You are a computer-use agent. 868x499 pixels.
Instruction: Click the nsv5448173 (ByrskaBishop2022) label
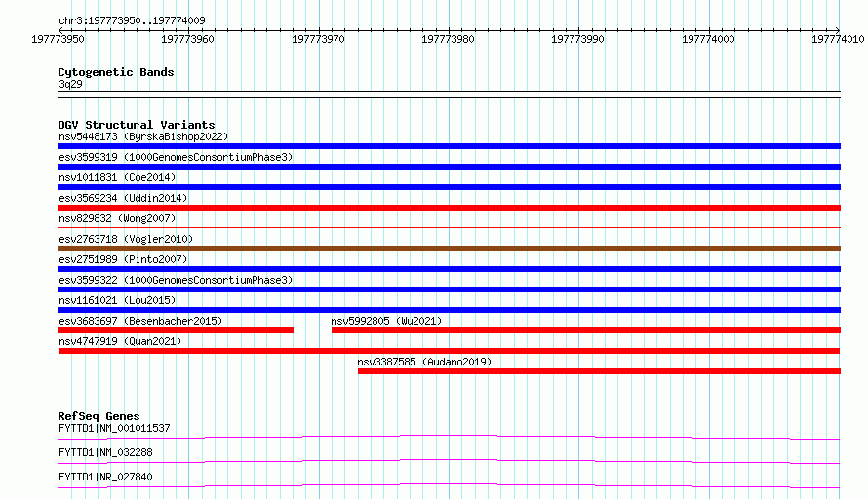(143, 136)
